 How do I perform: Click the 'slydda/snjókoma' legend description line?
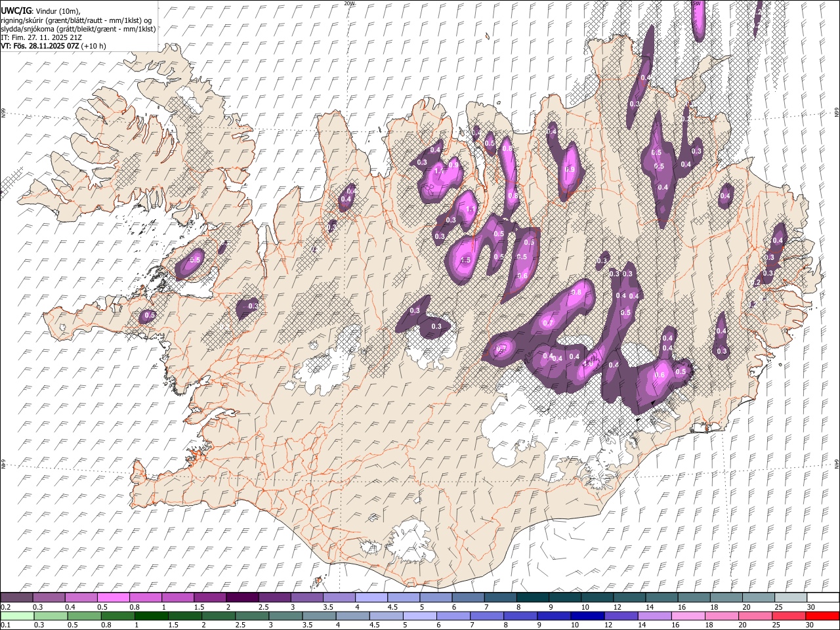point(78,29)
